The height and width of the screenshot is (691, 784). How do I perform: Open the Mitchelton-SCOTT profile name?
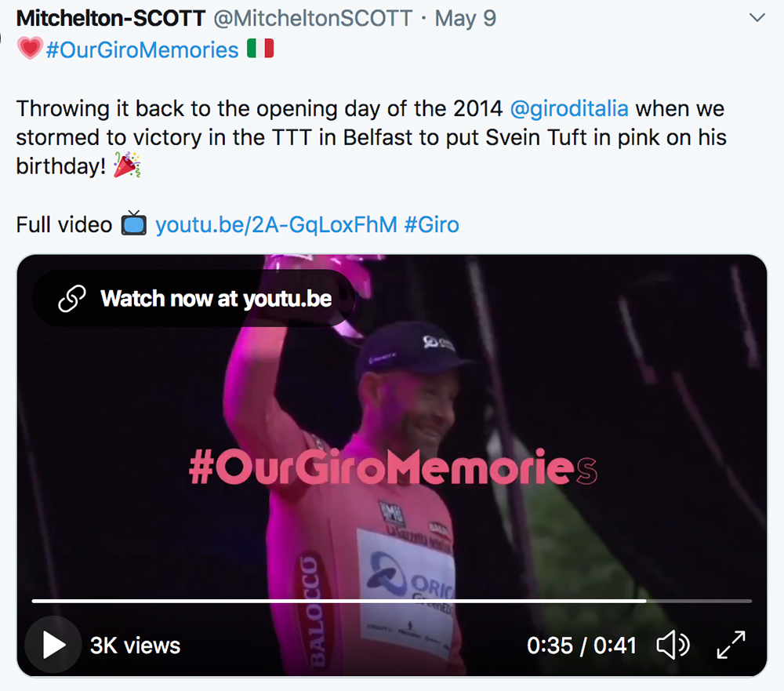coord(111,18)
